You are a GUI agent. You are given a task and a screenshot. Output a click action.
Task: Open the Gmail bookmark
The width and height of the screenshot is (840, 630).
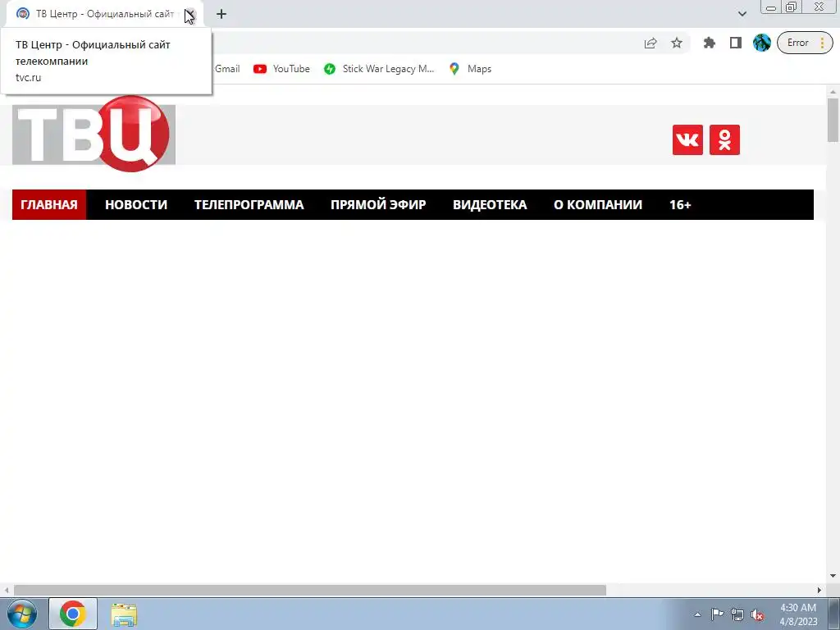pyautogui.click(x=227, y=69)
